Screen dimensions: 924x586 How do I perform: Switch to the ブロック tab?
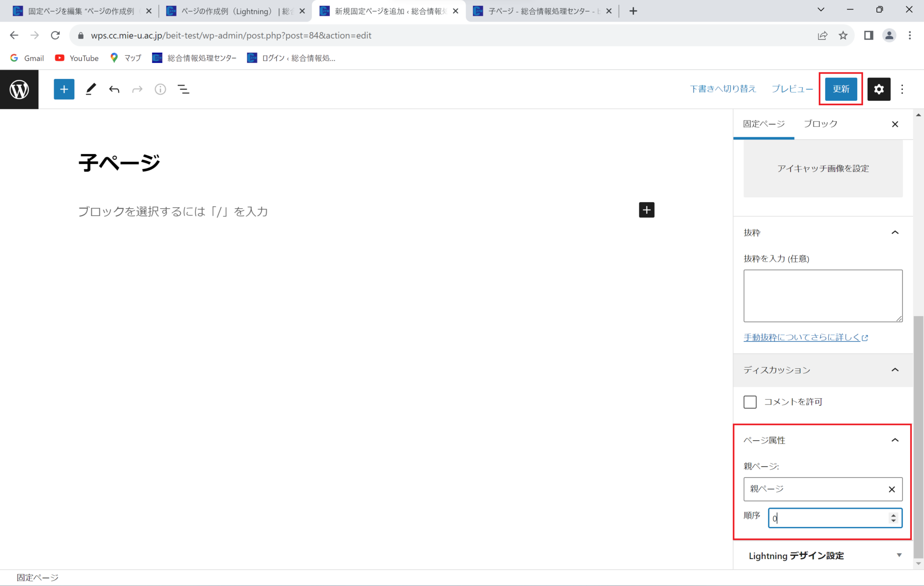[820, 124]
